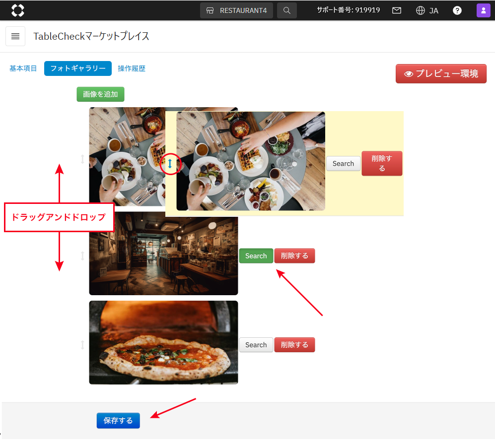Screen dimensions: 495x448
Task: Click the cafe interior photo drag handle
Action: (x=82, y=256)
